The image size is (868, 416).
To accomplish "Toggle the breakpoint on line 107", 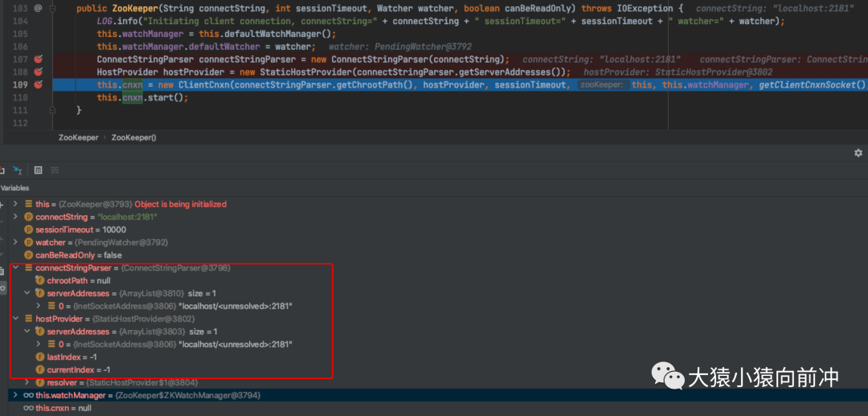I will pos(39,59).
